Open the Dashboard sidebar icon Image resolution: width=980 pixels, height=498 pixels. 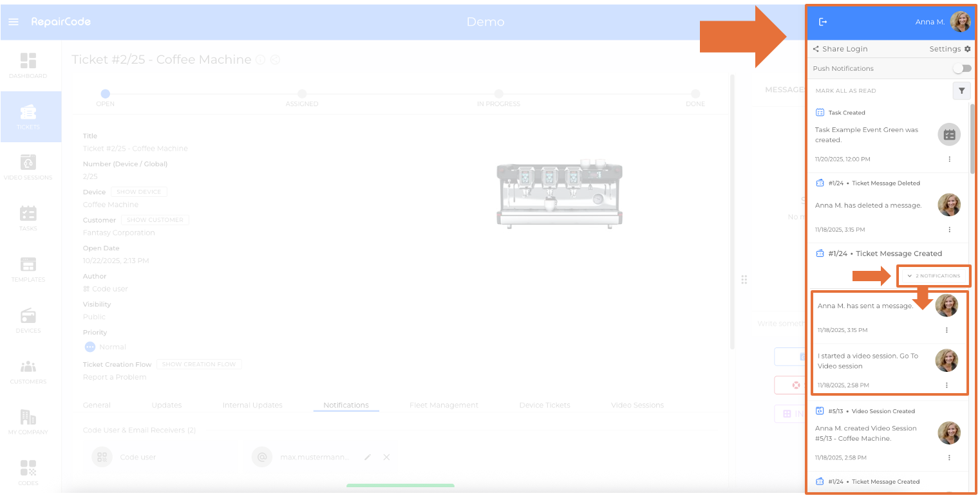click(28, 66)
